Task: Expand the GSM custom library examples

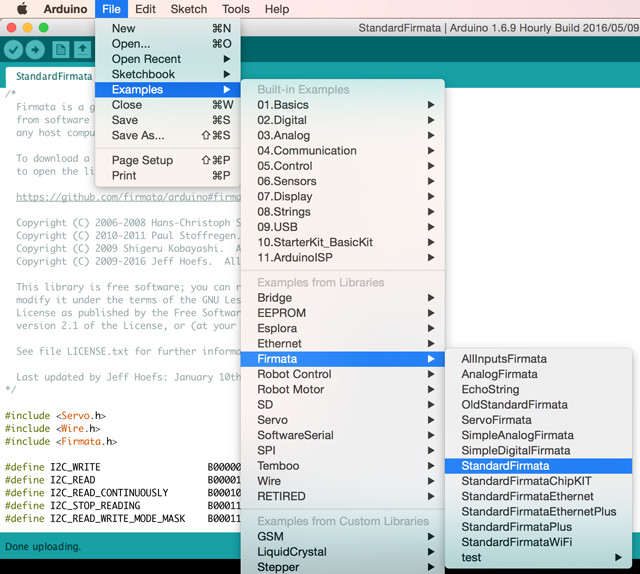Action: (343, 536)
